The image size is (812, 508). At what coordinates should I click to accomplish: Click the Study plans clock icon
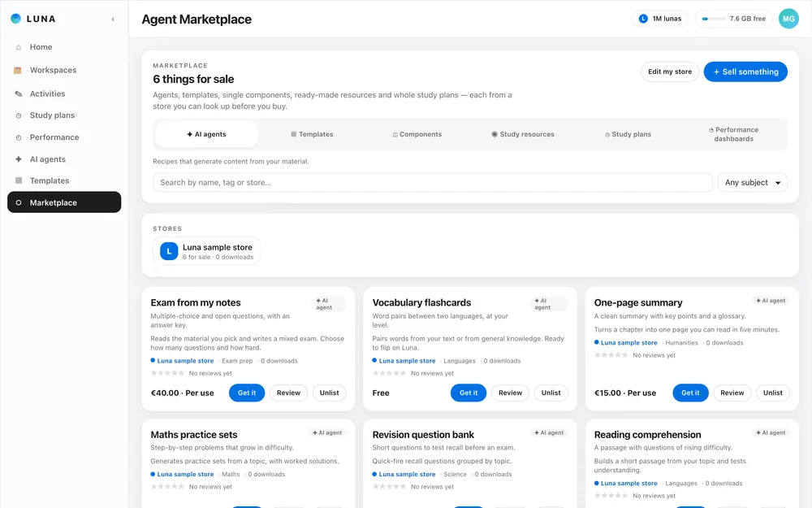click(19, 115)
